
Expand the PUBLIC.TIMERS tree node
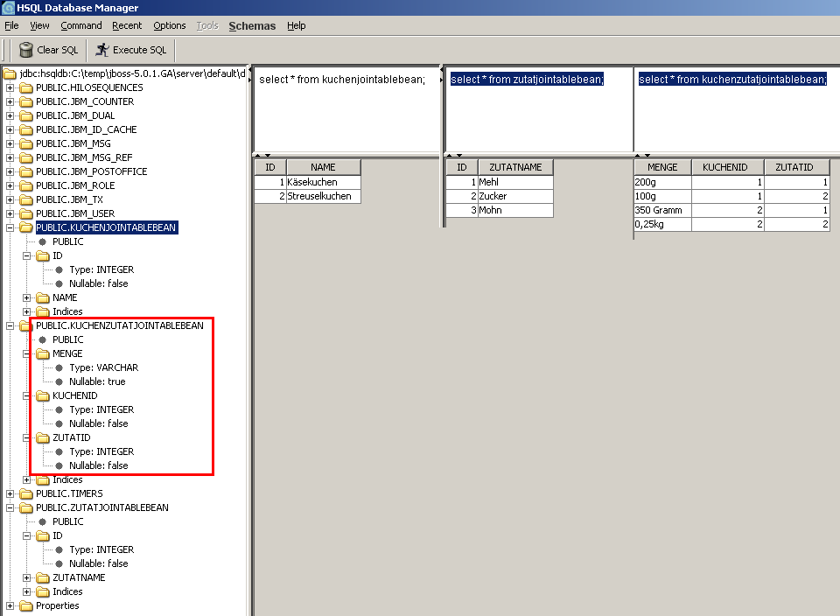pyautogui.click(x=10, y=493)
